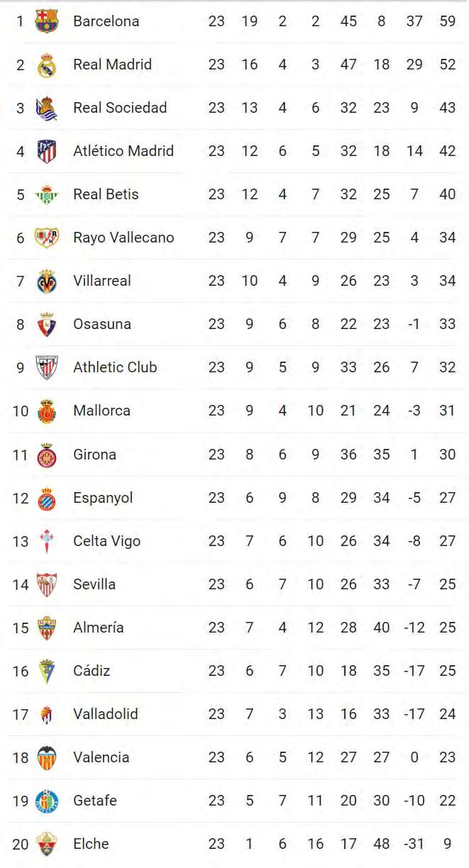Select the Sevilla team name
The width and height of the screenshot is (469, 868).
point(94,584)
